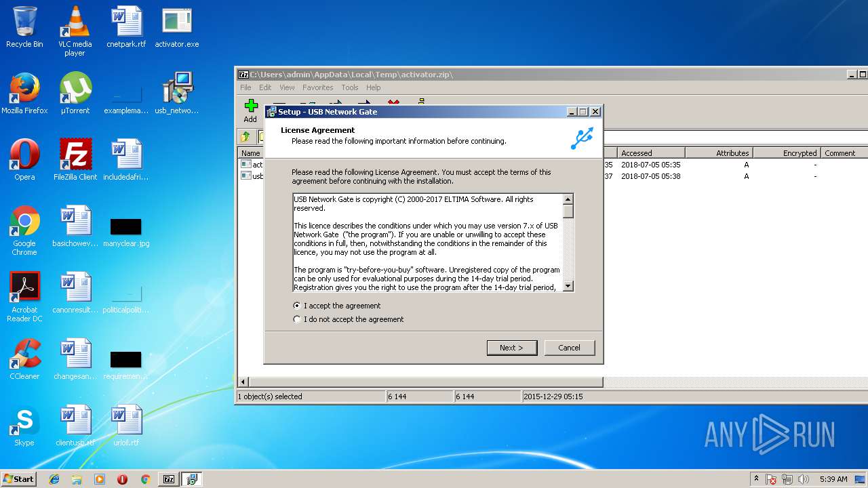This screenshot has width=868, height=488.
Task: Launch VLC media player shortcut
Action: [75, 30]
